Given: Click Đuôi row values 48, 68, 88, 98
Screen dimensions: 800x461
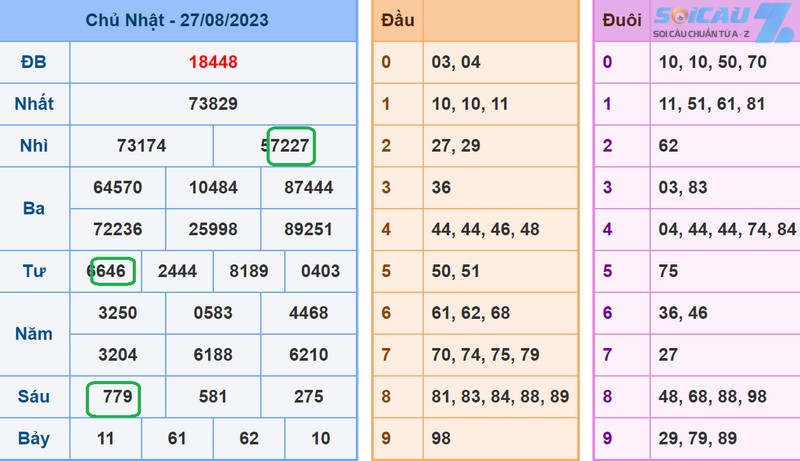Looking at the screenshot, I should (x=712, y=397).
